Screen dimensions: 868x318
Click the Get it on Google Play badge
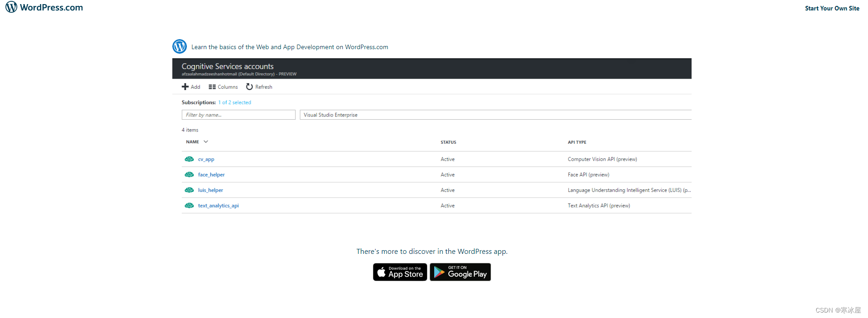(460, 272)
